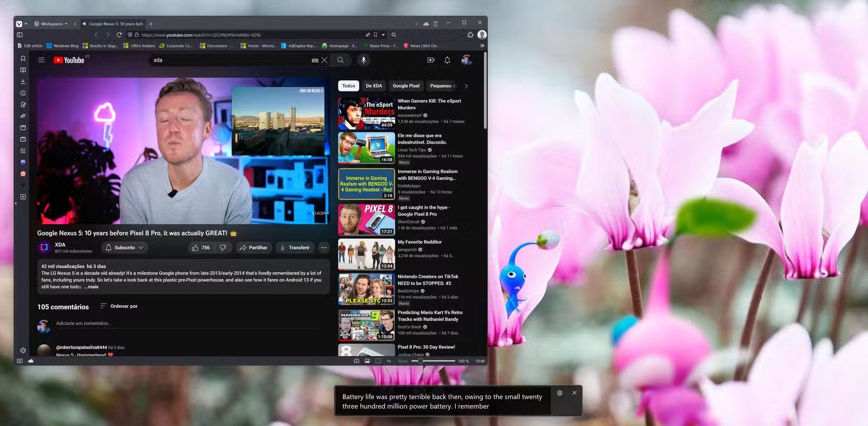
Task: Open the address bar history dropdown arrow
Action: pyautogui.click(x=383, y=35)
